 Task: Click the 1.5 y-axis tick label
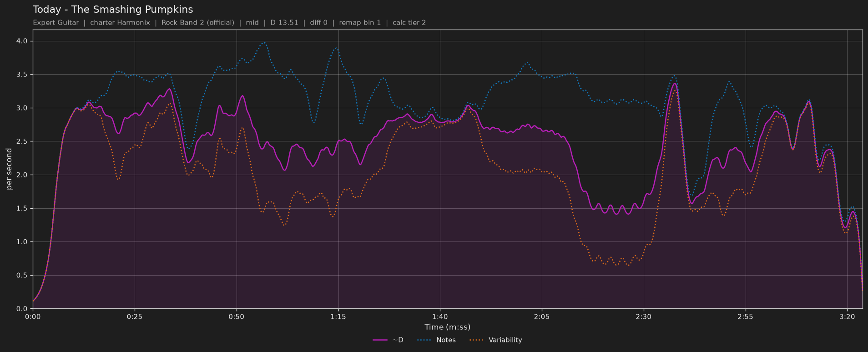tap(22, 208)
